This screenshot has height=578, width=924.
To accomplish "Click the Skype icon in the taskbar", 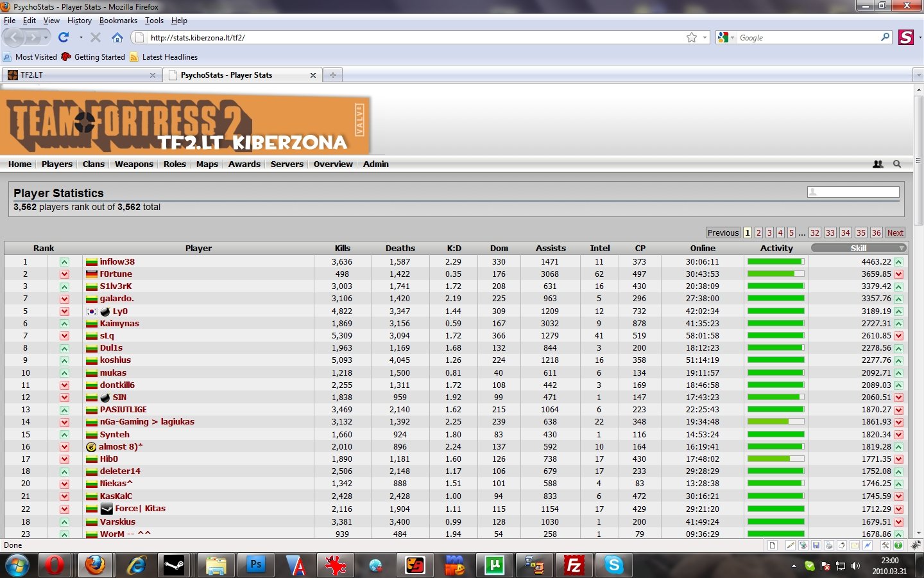I will tap(613, 565).
